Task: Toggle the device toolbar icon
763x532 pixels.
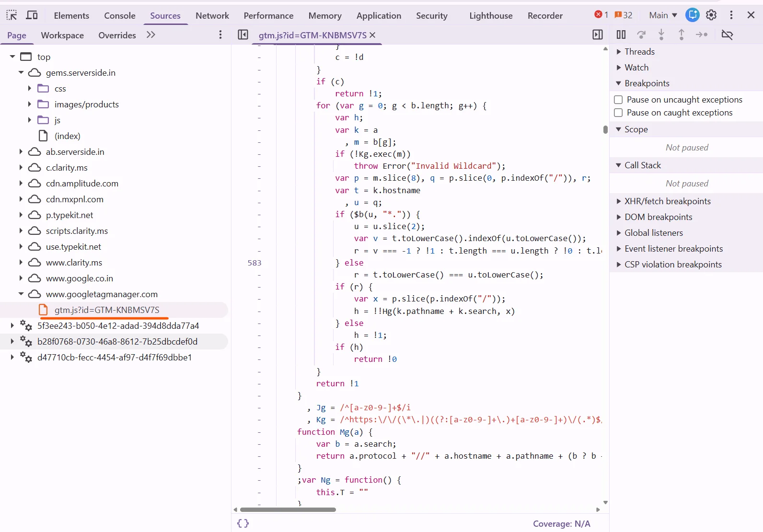Action: coord(32,15)
